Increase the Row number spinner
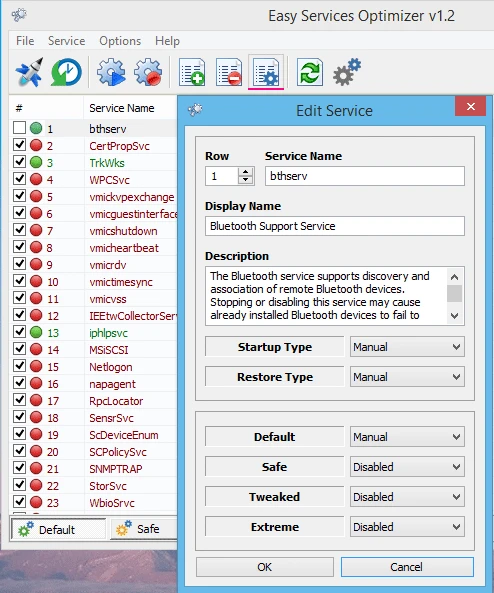The image size is (494, 593). (245, 172)
